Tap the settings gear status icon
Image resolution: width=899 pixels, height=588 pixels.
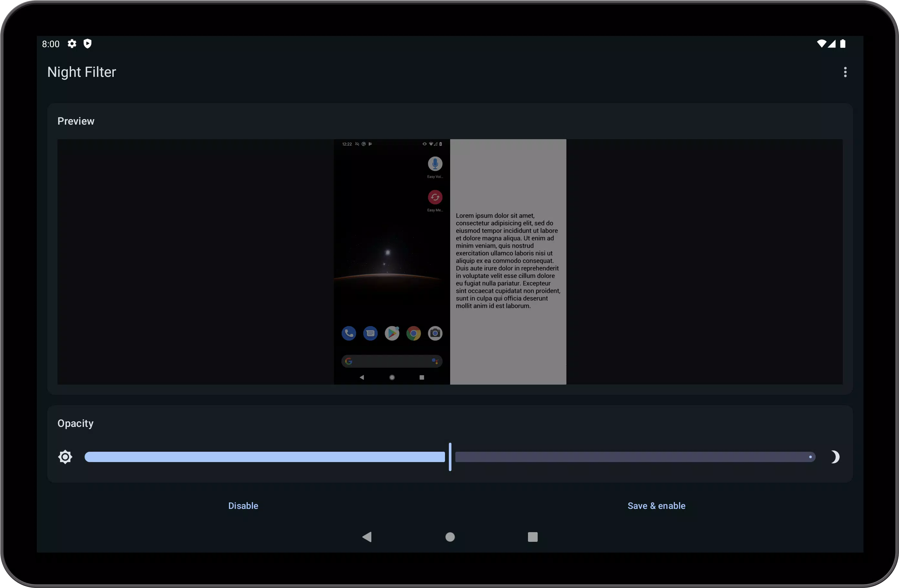point(72,44)
